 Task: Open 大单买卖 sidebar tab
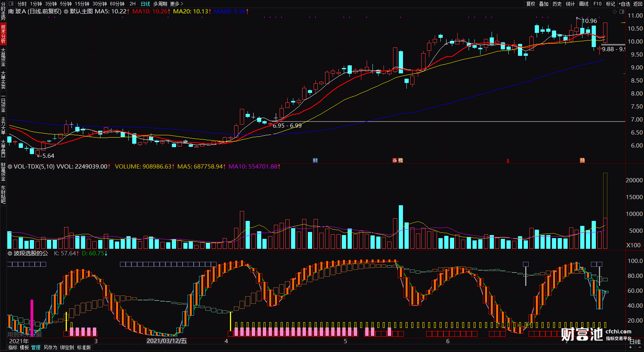[x=3, y=79]
